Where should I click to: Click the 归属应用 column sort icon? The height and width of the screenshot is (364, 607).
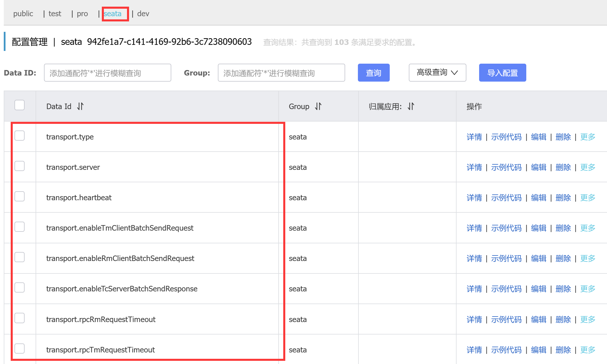pos(411,106)
